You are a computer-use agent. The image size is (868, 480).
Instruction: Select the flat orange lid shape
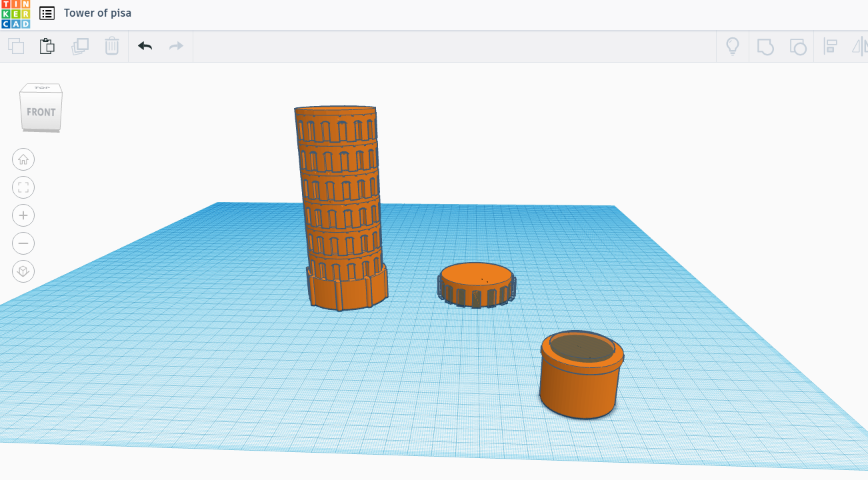pos(477,285)
